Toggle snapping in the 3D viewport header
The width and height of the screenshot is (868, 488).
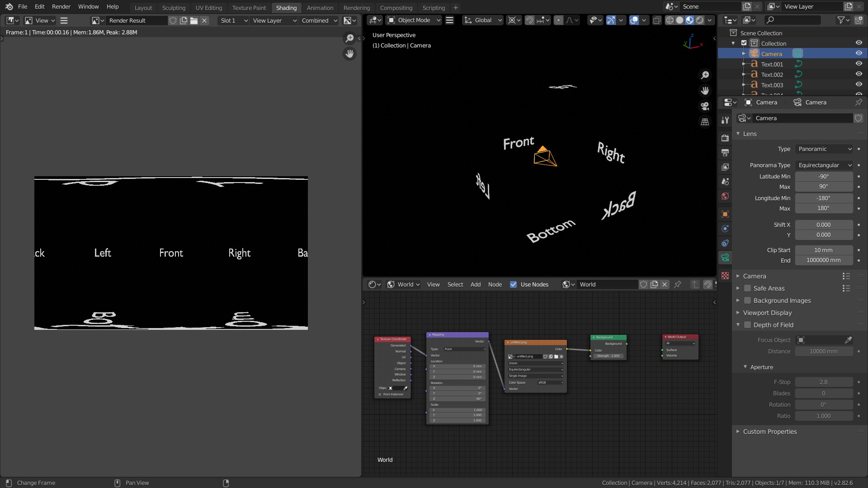pyautogui.click(x=530, y=20)
